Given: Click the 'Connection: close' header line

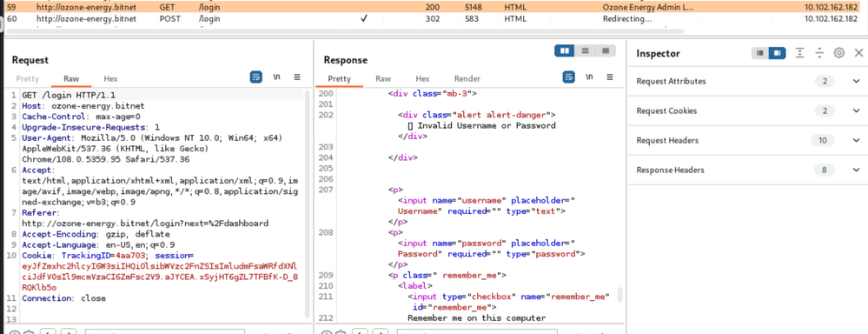Looking at the screenshot, I should [63, 298].
